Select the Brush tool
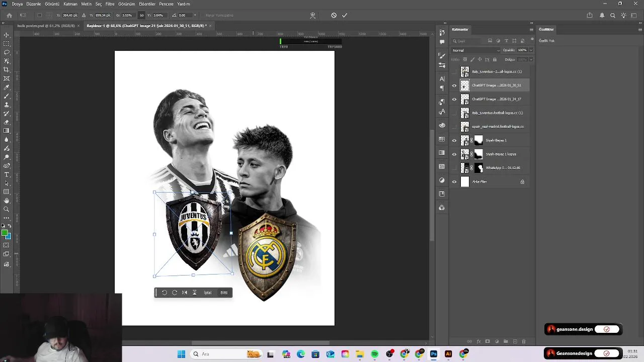 coord(7,96)
